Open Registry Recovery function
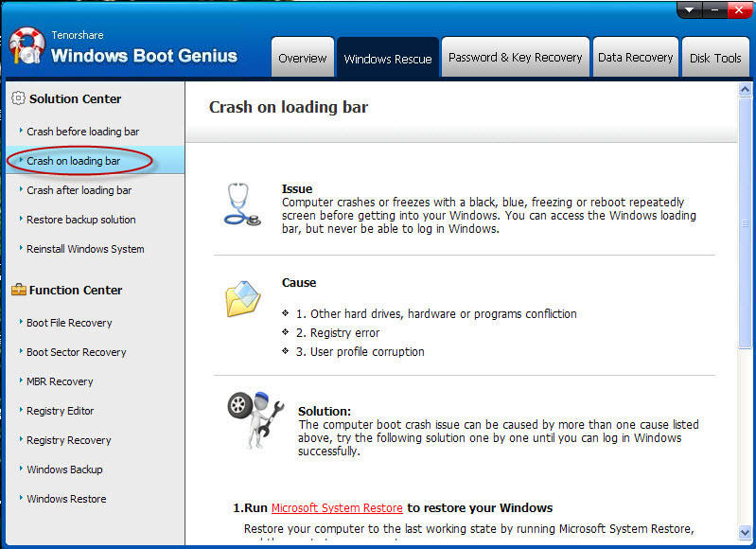 coord(68,440)
